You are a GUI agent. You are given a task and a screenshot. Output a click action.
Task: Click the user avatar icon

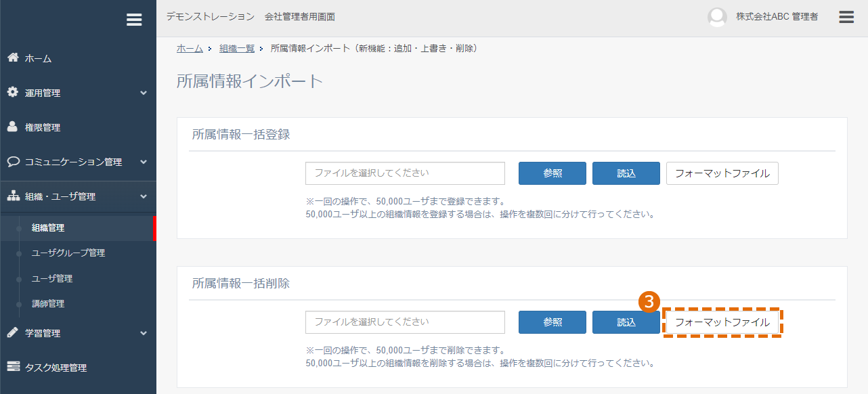coord(717,17)
